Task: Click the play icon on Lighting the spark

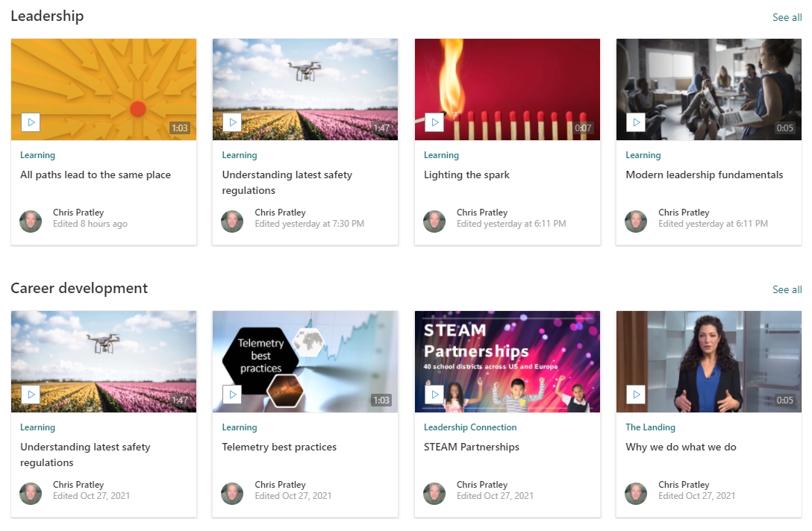Action: point(434,122)
